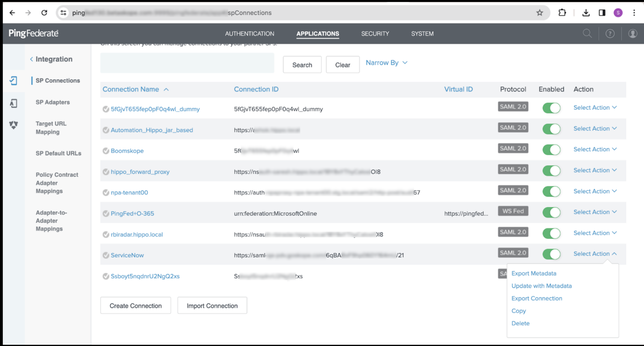Bookmark the page with the star icon
Screen dimensions: 644x346
tap(540, 13)
